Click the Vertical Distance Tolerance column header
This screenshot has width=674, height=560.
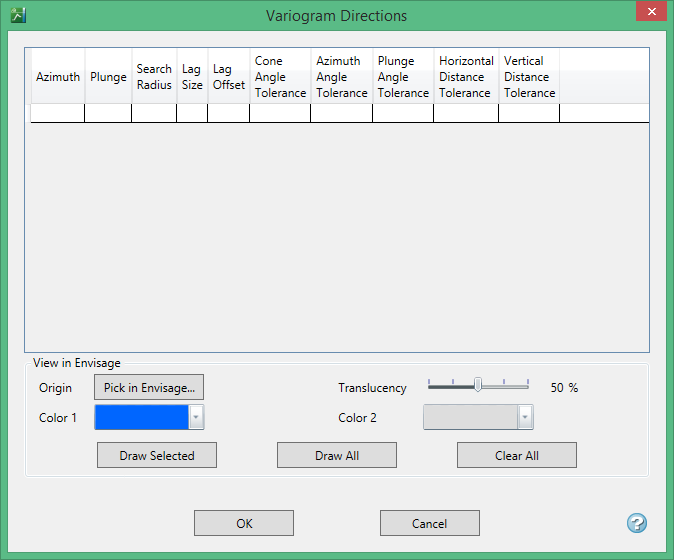pyautogui.click(x=529, y=77)
